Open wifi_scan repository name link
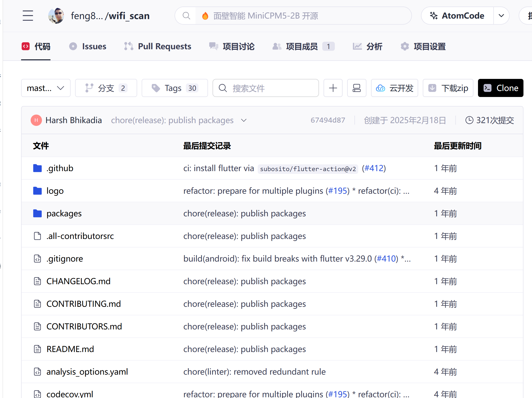 pyautogui.click(x=129, y=16)
